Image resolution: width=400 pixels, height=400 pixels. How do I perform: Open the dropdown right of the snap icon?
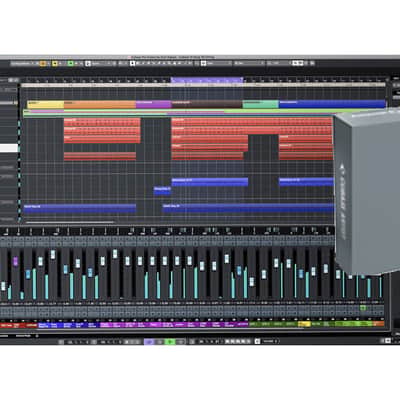coord(219,63)
